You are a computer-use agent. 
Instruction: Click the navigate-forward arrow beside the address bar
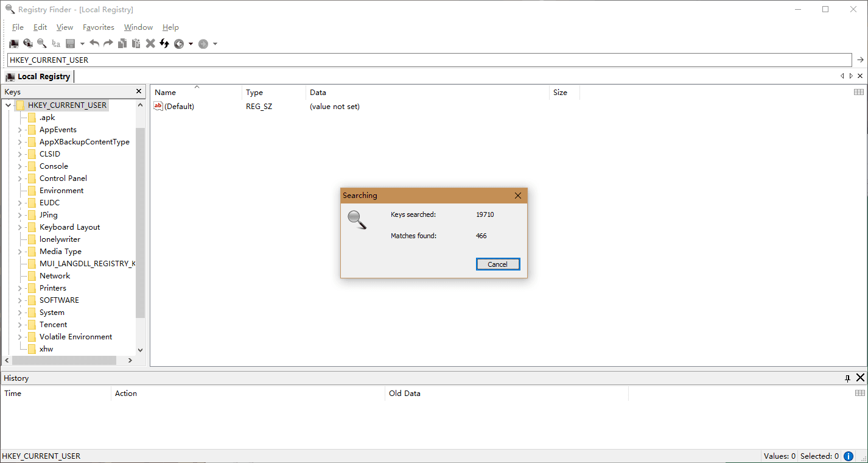point(860,60)
